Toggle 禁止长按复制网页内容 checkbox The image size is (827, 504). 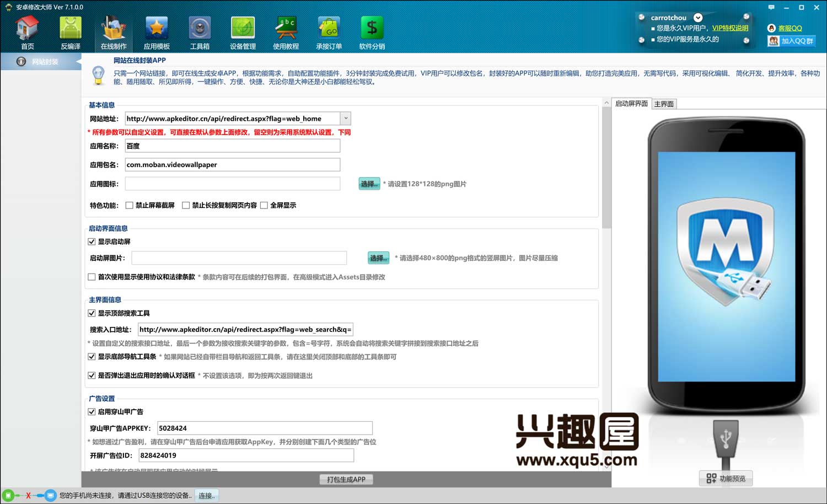186,205
